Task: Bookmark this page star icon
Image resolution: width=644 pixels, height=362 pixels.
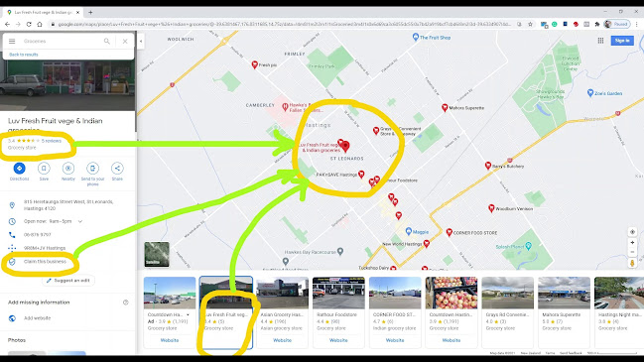Action: [530, 24]
